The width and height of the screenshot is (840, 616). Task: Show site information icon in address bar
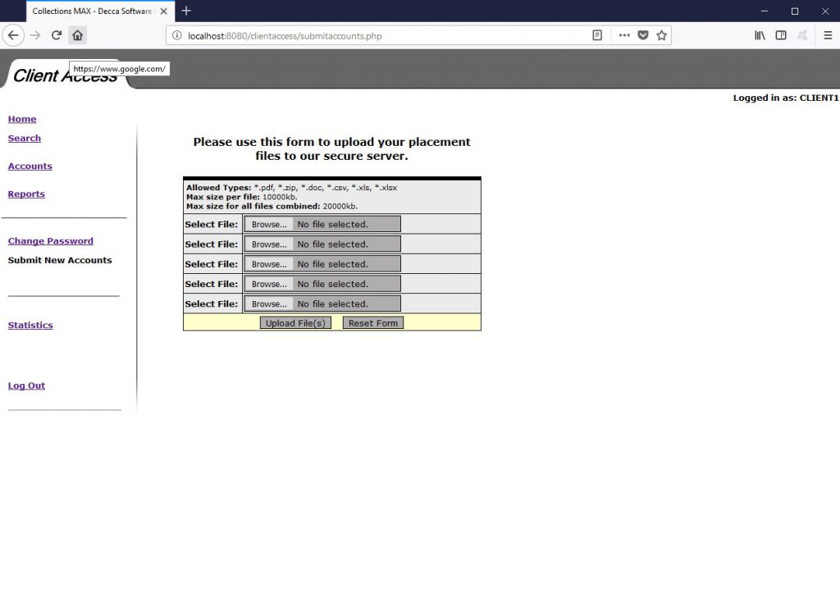tap(177, 35)
